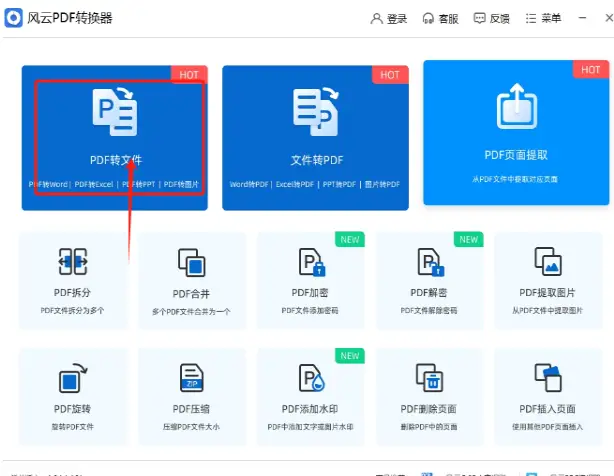Viewport: 614px width, 476px height.
Task: Choose PDF转图片 link
Action: 181,184
